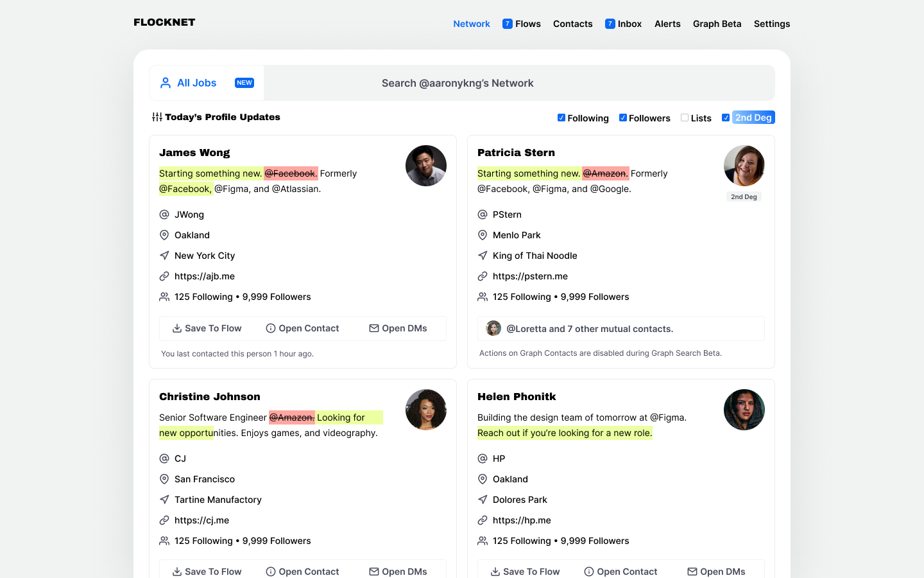
Task: Click the navigation arrow icon beside New York City
Action: point(164,256)
